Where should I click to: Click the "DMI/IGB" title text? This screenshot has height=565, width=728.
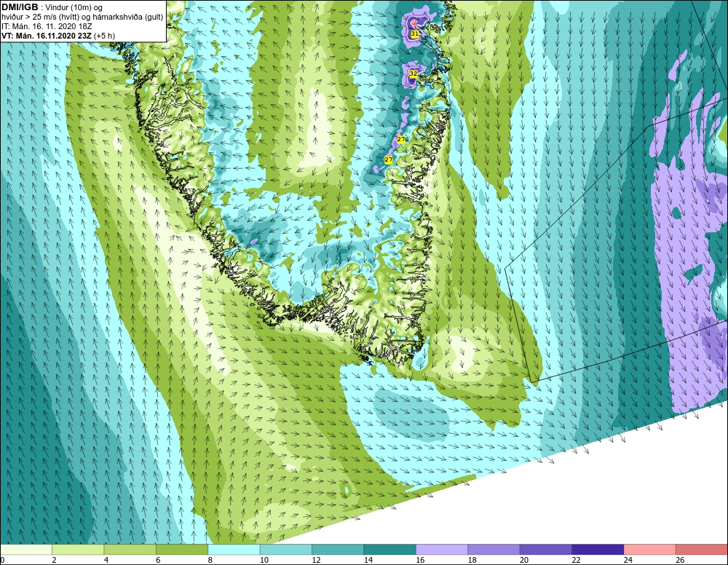click(x=20, y=7)
